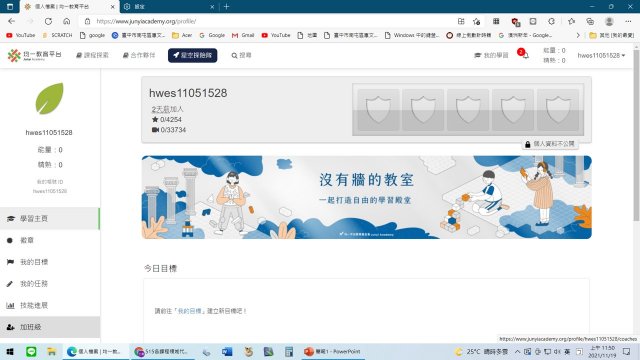
Task: Click the weather 25°C widget in taskbar
Action: [482, 351]
